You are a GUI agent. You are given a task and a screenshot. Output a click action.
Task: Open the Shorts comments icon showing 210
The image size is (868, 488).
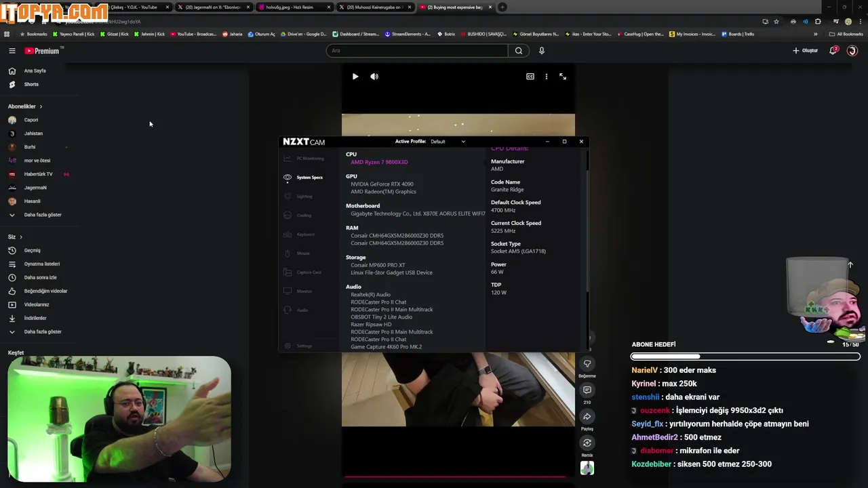point(587,390)
